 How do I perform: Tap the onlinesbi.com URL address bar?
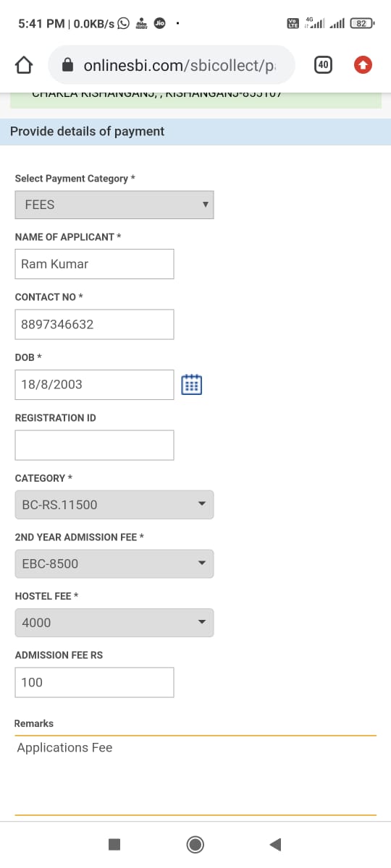(172, 65)
